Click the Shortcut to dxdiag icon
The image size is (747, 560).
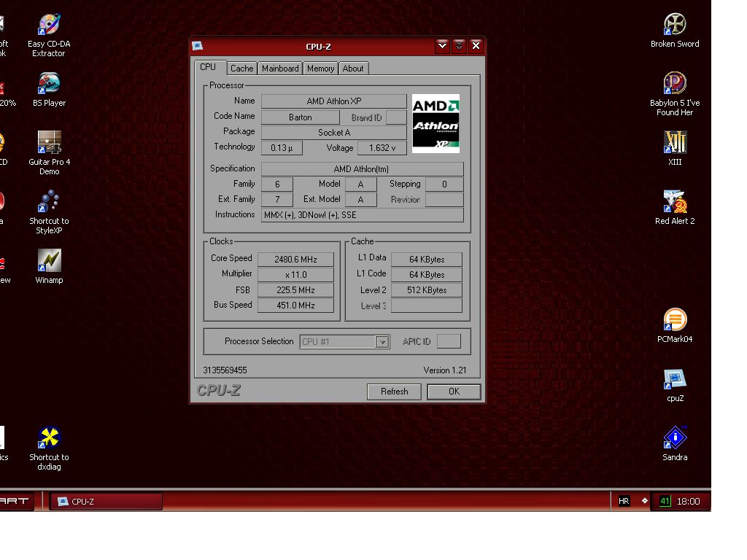point(49,439)
